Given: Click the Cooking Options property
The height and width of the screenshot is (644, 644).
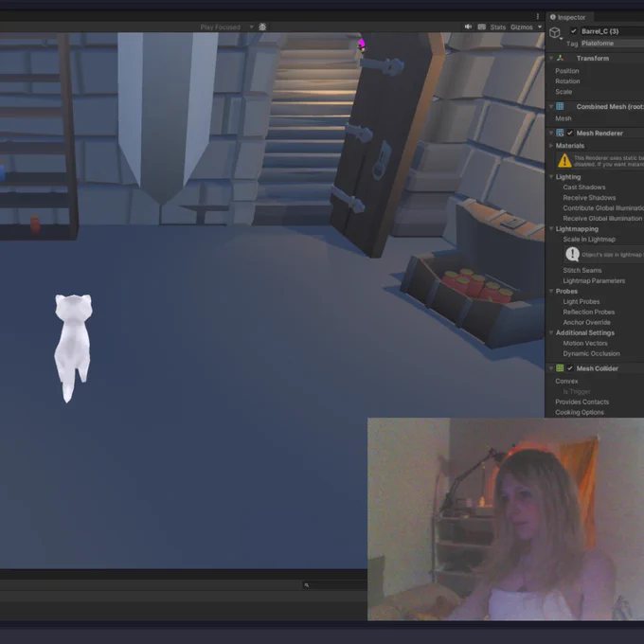Looking at the screenshot, I should tap(579, 412).
